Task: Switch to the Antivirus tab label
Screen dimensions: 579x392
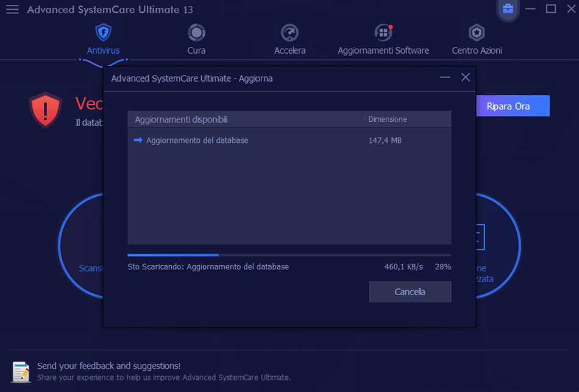Action: [104, 51]
